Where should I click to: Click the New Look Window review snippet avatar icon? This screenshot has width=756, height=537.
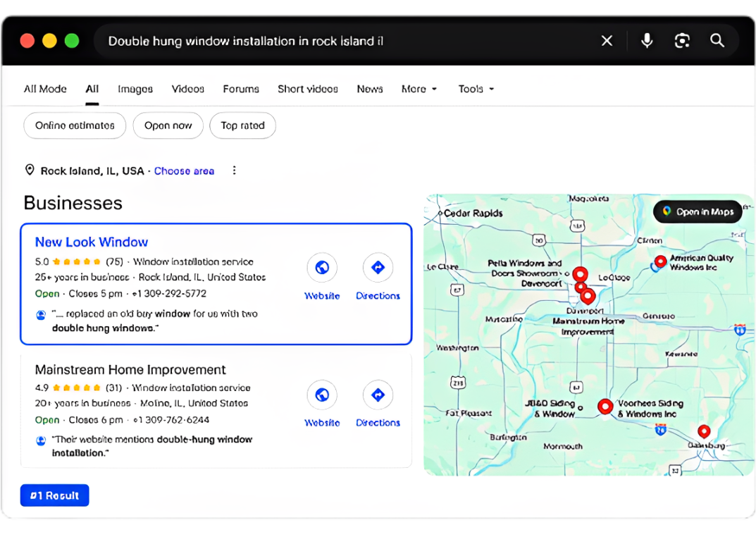[41, 315]
